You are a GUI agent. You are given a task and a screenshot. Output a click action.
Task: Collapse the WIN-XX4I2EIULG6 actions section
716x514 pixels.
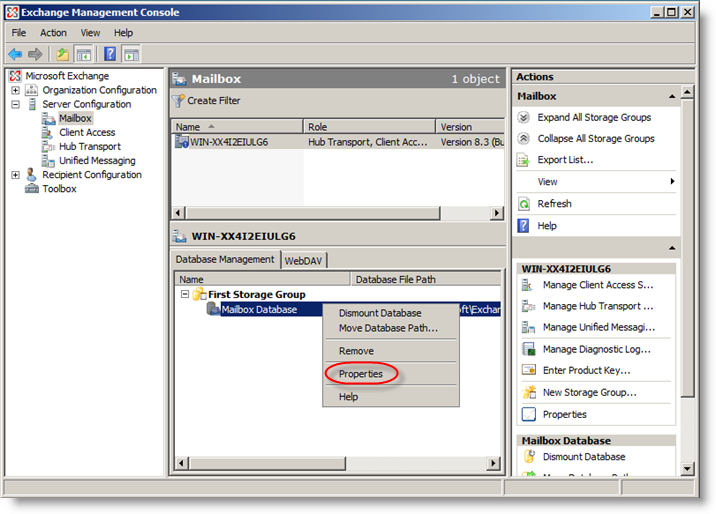(x=672, y=248)
